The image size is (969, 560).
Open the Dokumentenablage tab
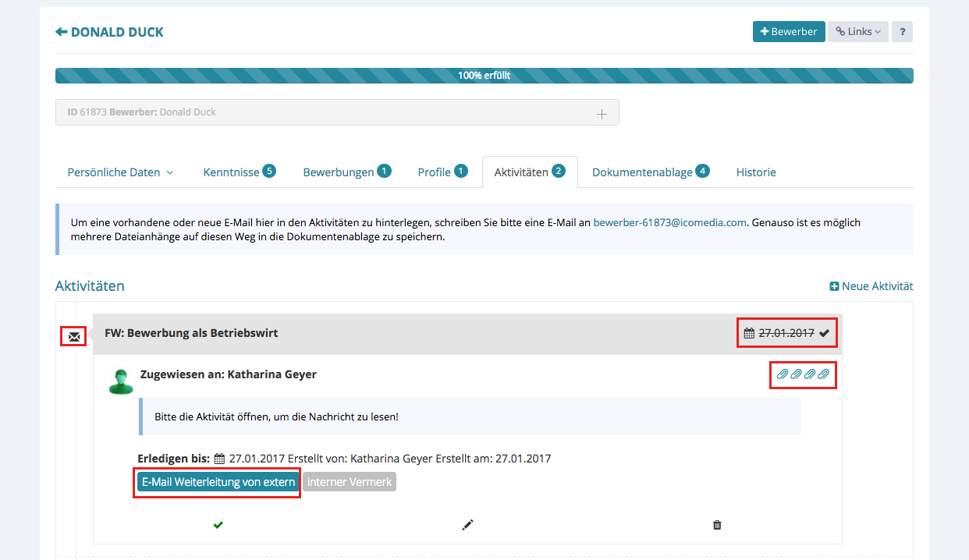[650, 172]
